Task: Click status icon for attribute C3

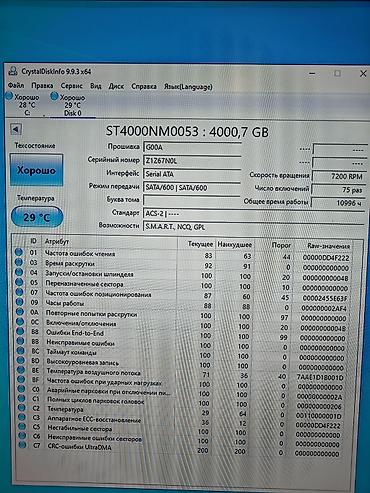Action: [x=22, y=417]
